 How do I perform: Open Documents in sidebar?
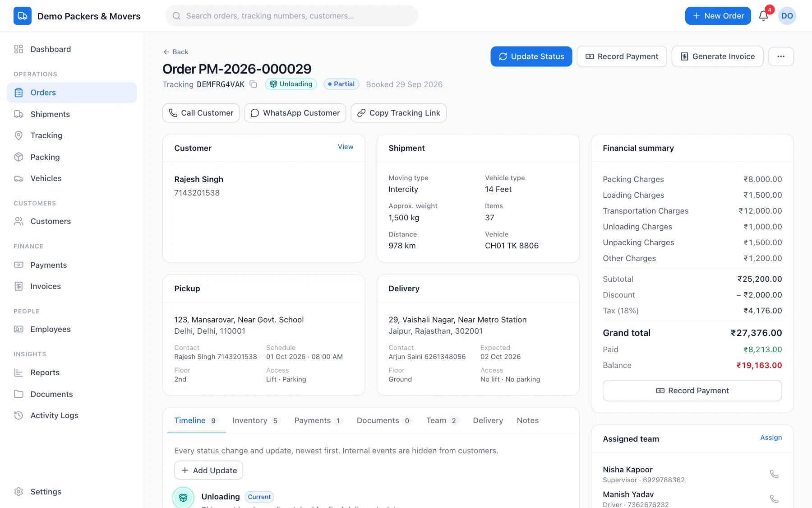pos(72,394)
